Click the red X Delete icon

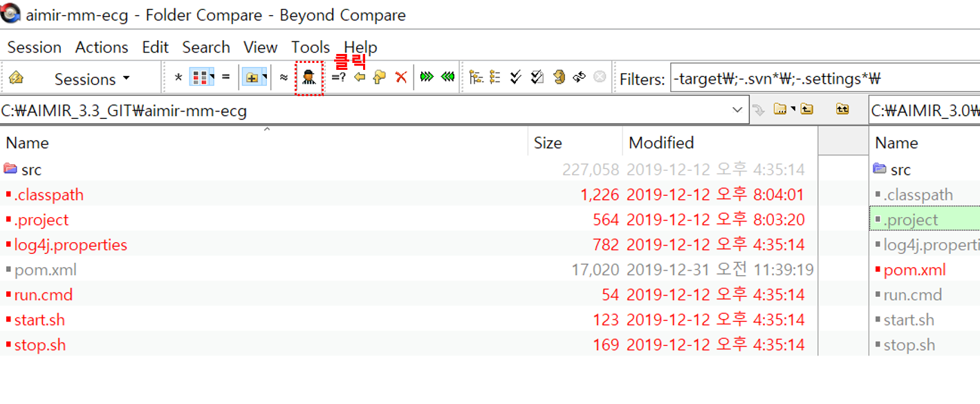400,77
